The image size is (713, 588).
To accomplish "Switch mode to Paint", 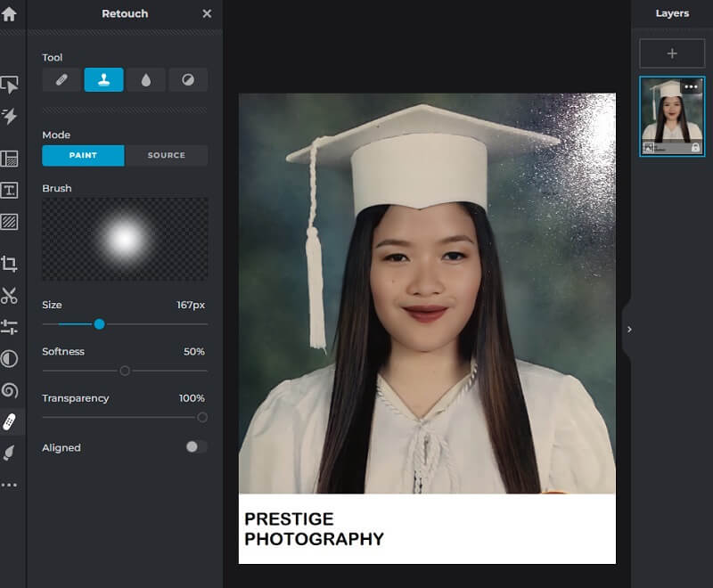I will (x=83, y=155).
